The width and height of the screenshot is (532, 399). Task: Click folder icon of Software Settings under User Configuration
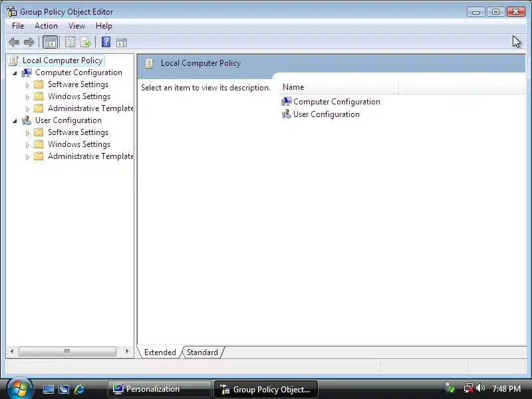39,132
